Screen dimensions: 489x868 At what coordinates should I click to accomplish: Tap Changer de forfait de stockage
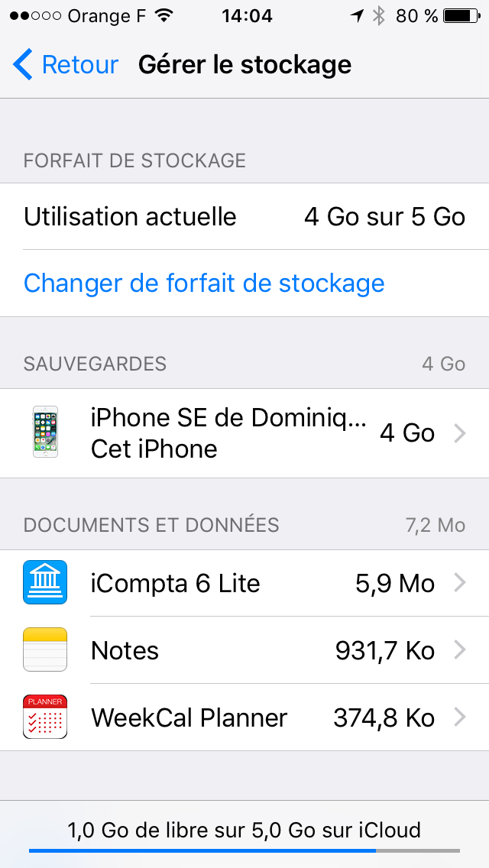tap(204, 283)
